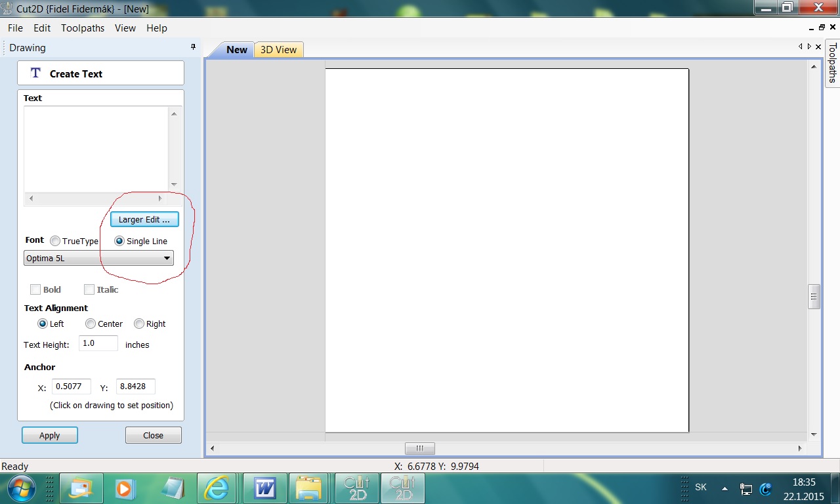Select Center text alignment
The width and height of the screenshot is (840, 504).
91,324
